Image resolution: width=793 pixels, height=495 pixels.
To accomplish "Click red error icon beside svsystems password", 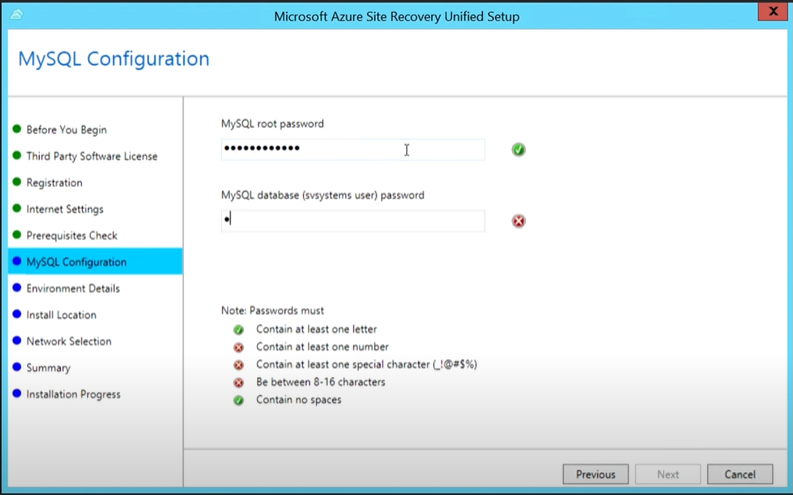I will click(x=518, y=221).
